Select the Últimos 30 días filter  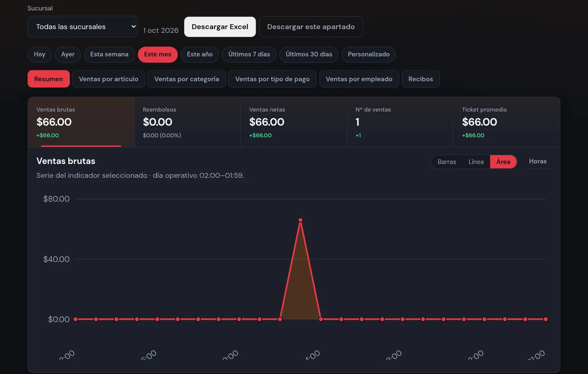pos(309,54)
